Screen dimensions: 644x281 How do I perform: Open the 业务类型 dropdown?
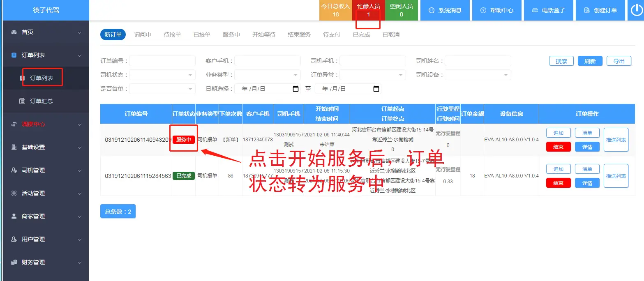point(268,75)
